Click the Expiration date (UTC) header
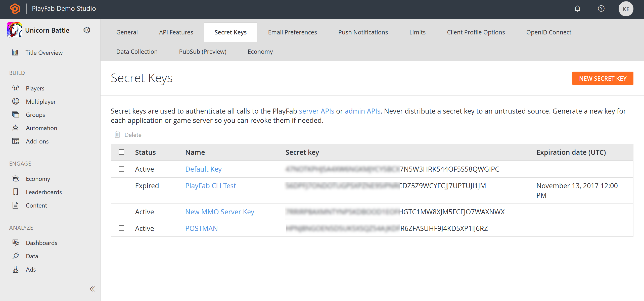 571,152
